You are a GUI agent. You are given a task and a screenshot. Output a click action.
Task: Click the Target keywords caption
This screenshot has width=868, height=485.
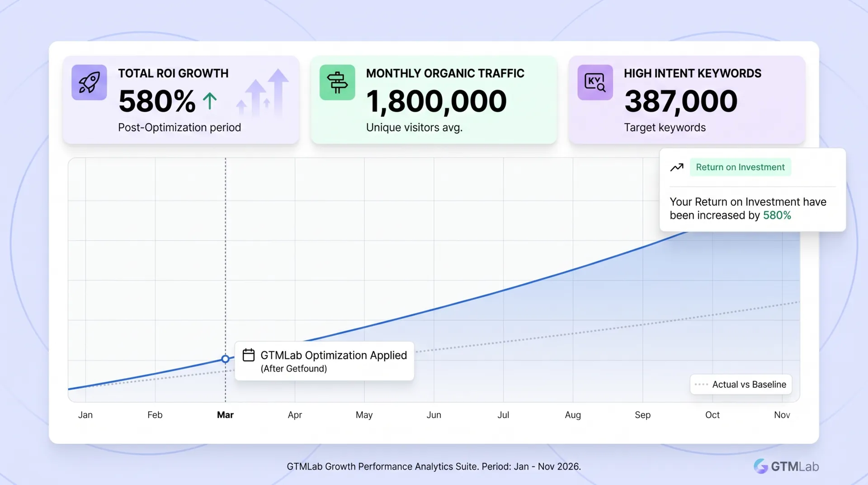[665, 128]
